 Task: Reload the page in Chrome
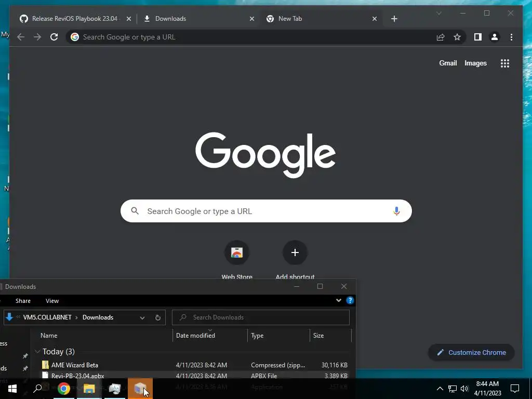coord(54,37)
